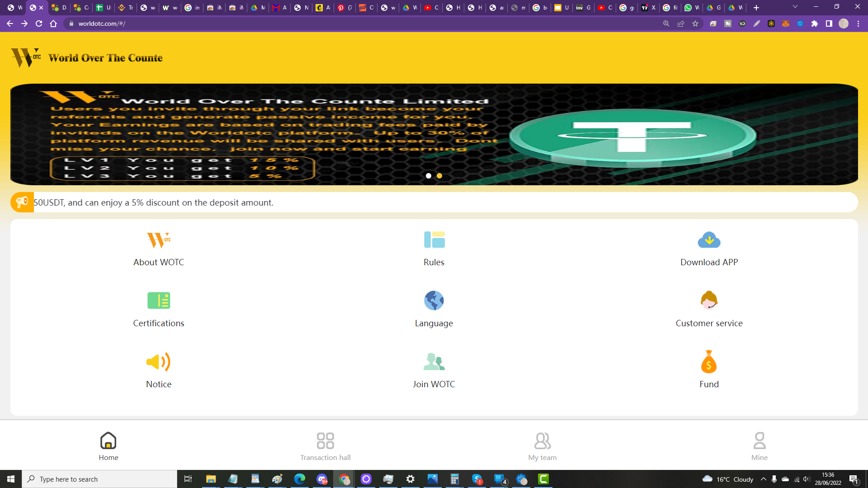The height and width of the screenshot is (488, 868).
Task: Click the Join WOTC label
Action: pyautogui.click(x=434, y=384)
